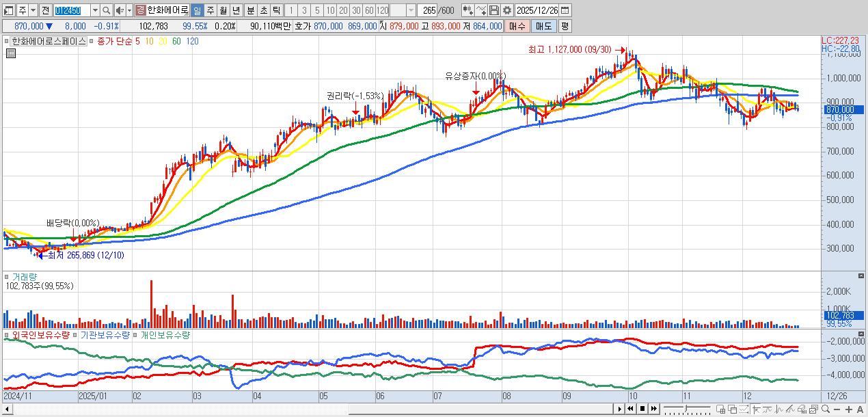Switch to the 주 weekly chart period
Screen dimensions: 868x417
pos(210,10)
